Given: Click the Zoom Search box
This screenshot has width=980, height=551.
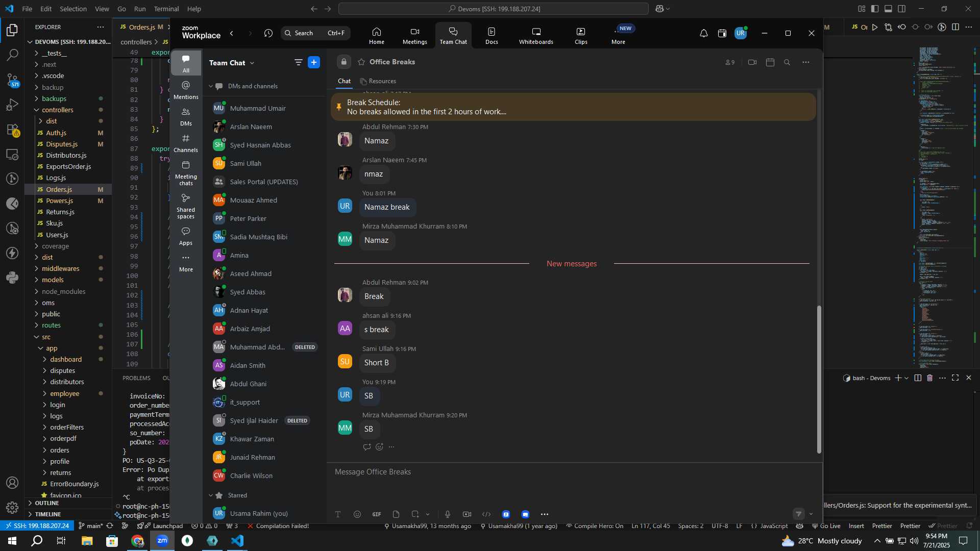Looking at the screenshot, I should point(315,33).
